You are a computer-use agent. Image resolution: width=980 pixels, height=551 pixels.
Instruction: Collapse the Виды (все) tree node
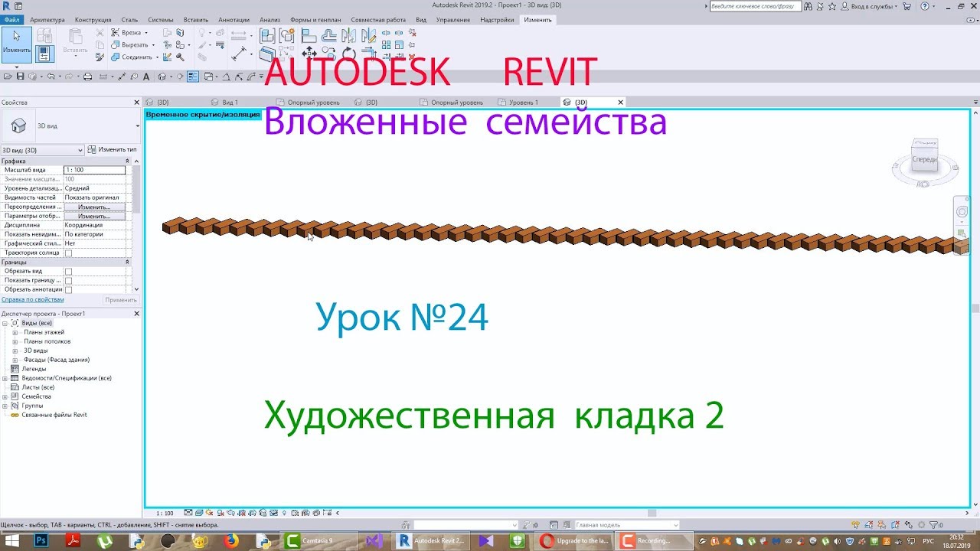5,324
